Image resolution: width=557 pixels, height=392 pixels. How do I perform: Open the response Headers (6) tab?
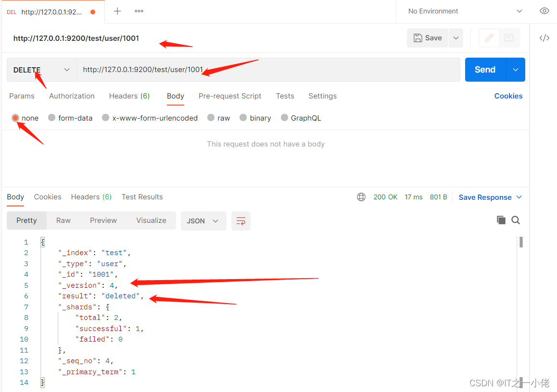tap(91, 197)
